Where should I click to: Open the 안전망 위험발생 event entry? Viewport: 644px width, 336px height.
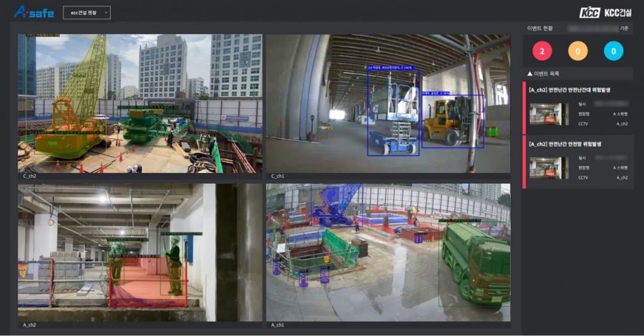tap(574, 144)
